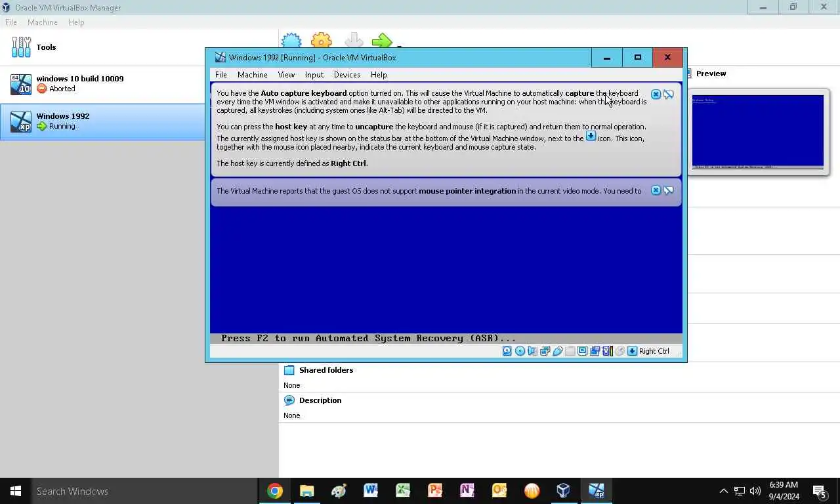Launch OneNote from the taskbar
Viewport: 840px width, 504px height.
point(467,491)
